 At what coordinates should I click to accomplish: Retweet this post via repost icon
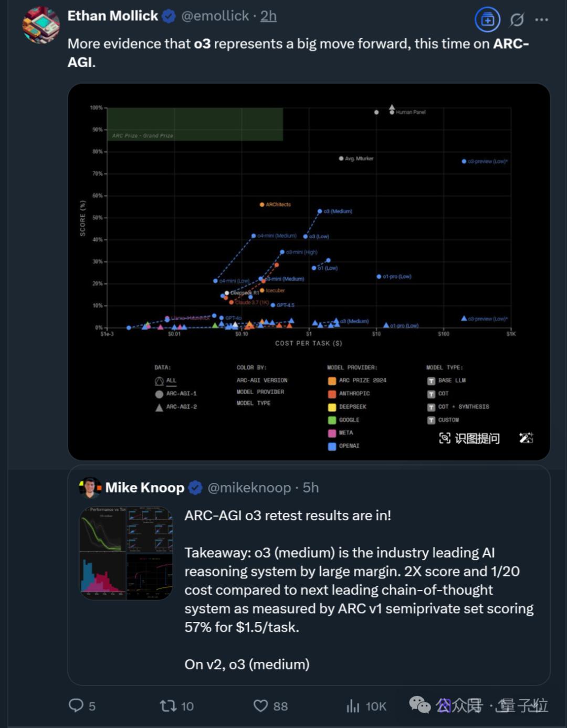(169, 706)
